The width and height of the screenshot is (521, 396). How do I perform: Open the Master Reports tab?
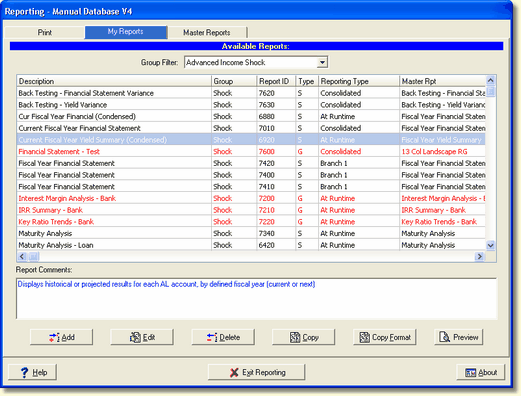click(207, 32)
